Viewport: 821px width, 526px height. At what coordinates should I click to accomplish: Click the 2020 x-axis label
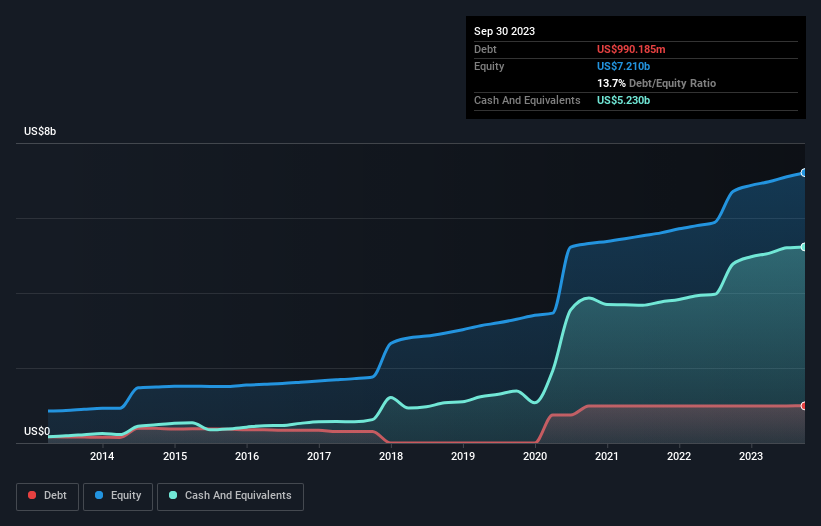pos(535,456)
